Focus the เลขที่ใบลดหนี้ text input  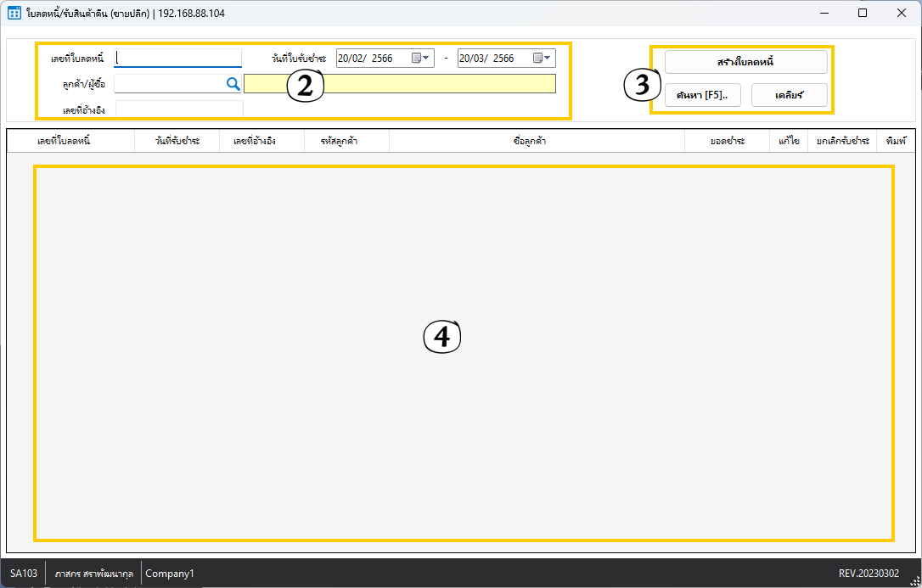[x=178, y=59]
